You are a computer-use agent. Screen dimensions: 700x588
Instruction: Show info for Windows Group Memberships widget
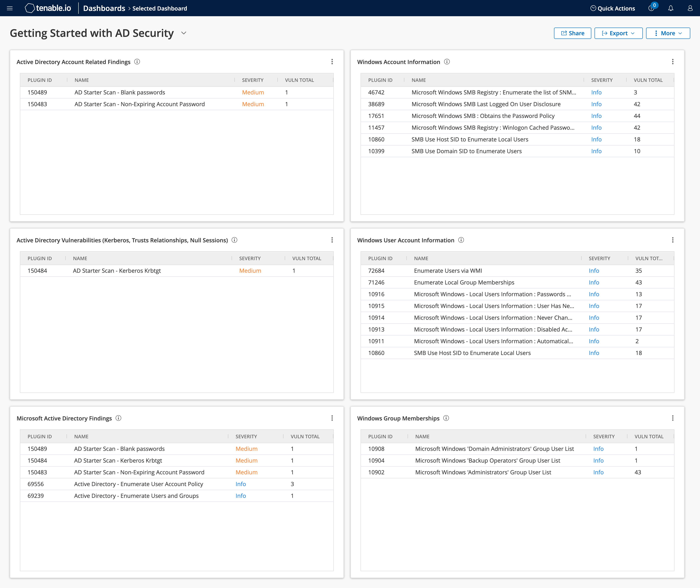pos(446,418)
